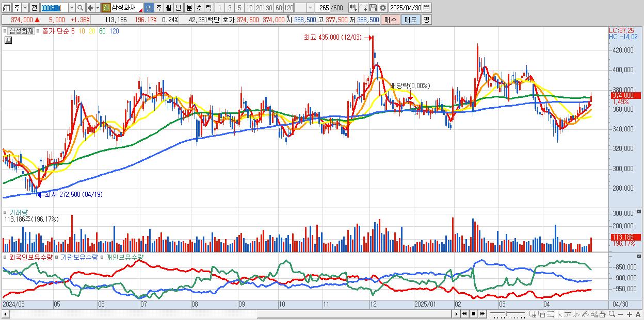This screenshot has height=320, width=644.
Task: Open the calendar date picker icon
Action: coord(427,8)
